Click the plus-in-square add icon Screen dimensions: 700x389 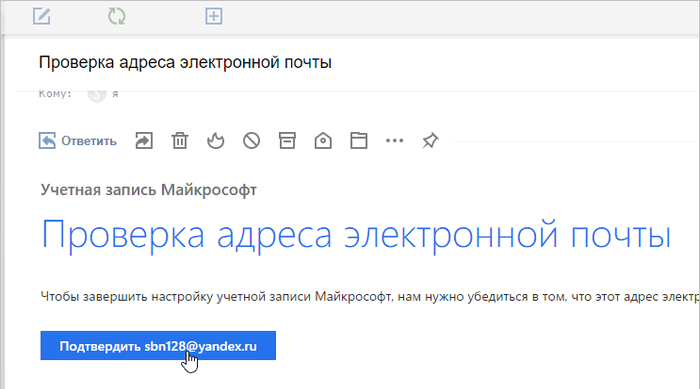click(x=214, y=17)
